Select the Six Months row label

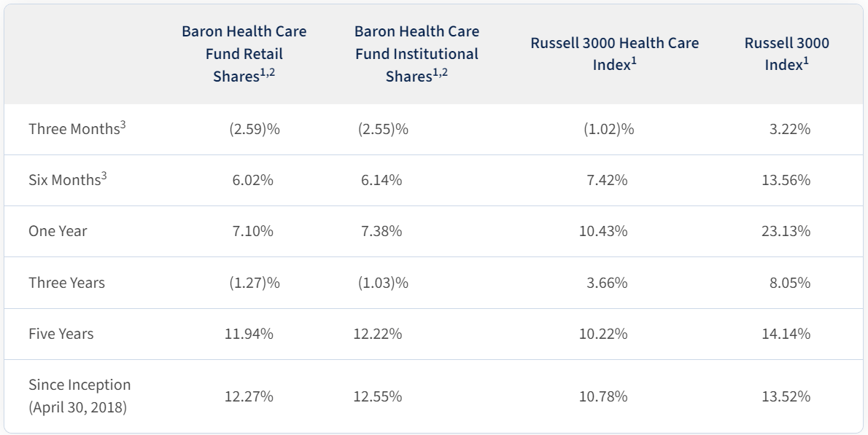[67, 180]
